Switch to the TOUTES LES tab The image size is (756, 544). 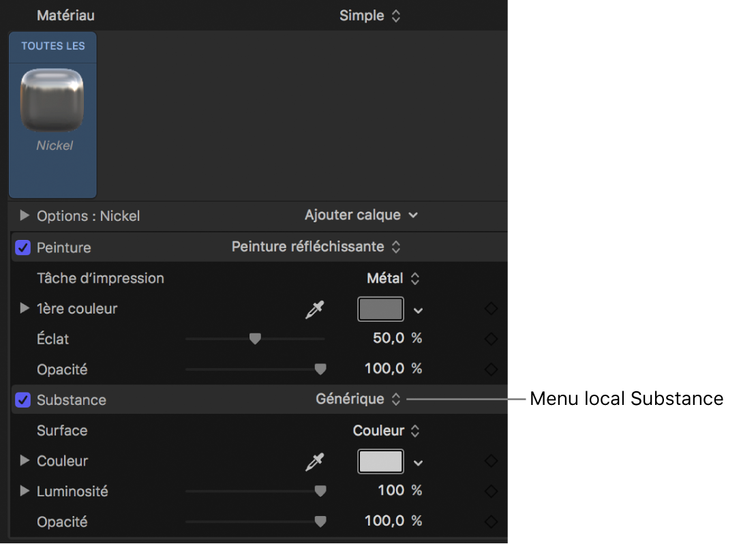click(52, 46)
